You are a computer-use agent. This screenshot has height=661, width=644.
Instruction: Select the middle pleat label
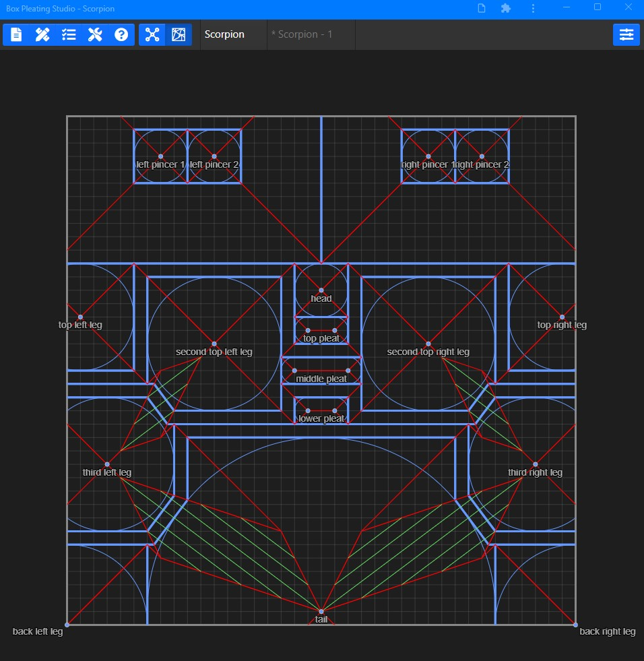pyautogui.click(x=321, y=379)
